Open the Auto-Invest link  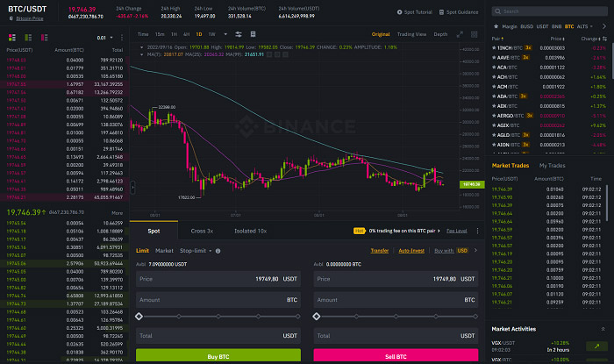(x=411, y=251)
